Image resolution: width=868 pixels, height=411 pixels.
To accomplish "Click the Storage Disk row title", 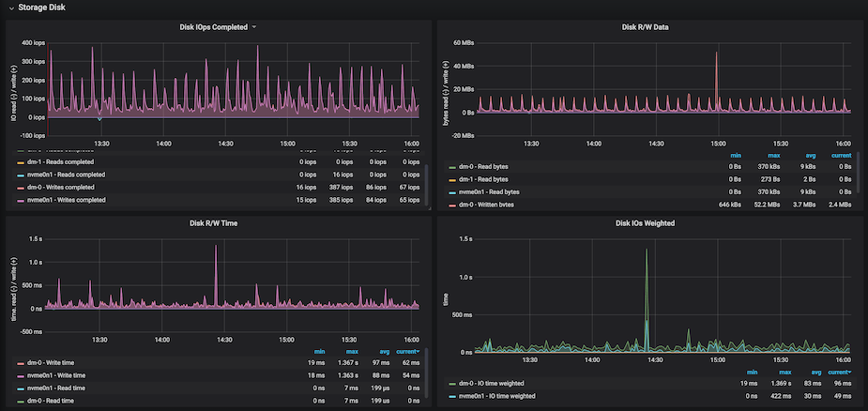I will tap(41, 8).
